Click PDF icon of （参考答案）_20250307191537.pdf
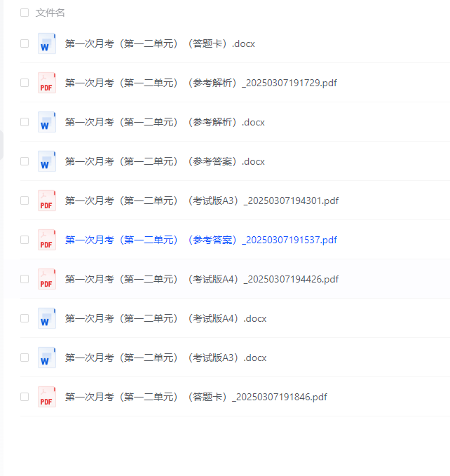 pyautogui.click(x=47, y=240)
